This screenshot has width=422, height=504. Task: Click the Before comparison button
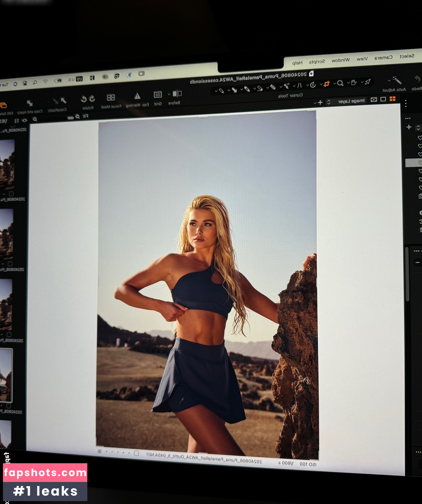pyautogui.click(x=177, y=94)
